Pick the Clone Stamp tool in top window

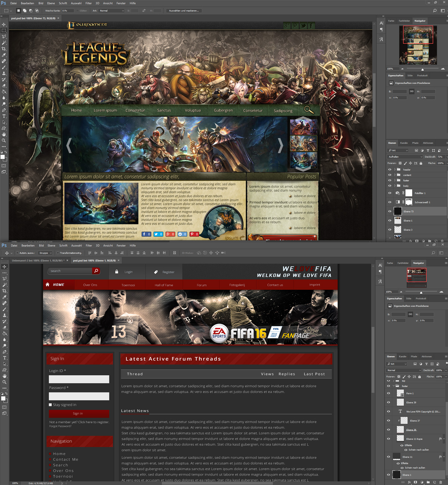(x=4, y=73)
